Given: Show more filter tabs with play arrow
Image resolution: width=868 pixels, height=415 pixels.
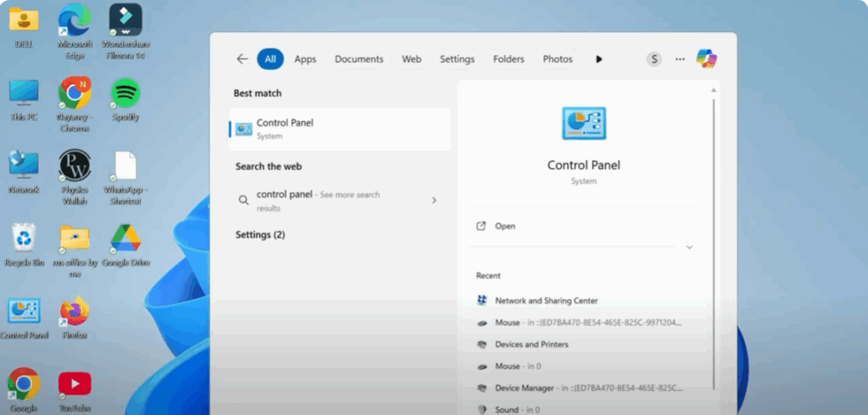Looking at the screenshot, I should (x=599, y=59).
